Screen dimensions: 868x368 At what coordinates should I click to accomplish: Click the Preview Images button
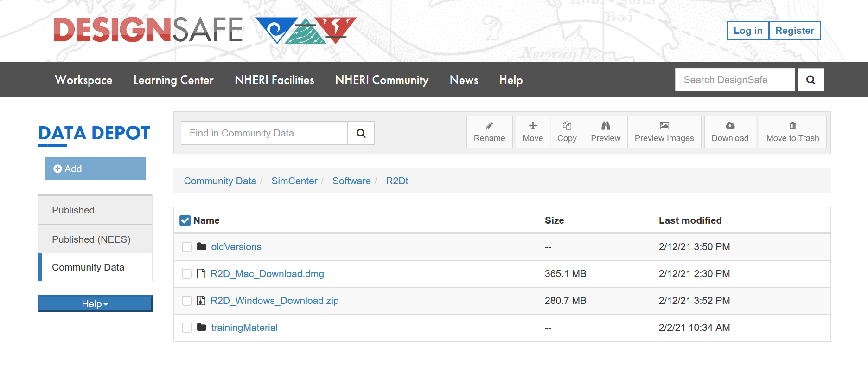664,132
